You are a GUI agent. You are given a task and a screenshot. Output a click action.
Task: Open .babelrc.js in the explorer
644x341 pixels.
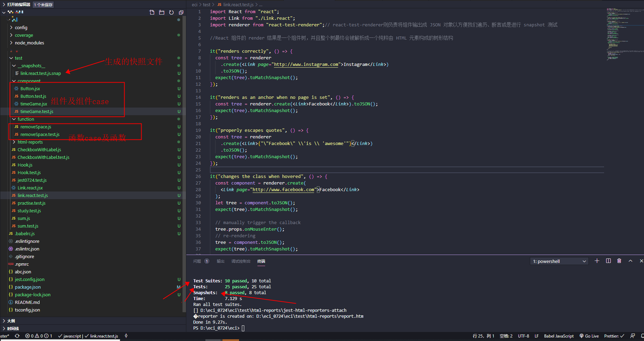tap(24, 233)
